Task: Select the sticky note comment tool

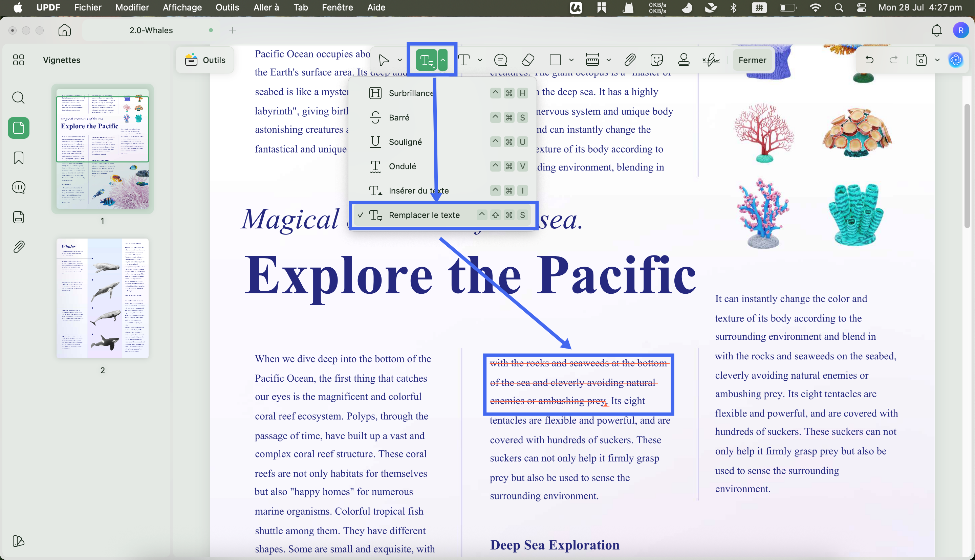Action: [501, 60]
